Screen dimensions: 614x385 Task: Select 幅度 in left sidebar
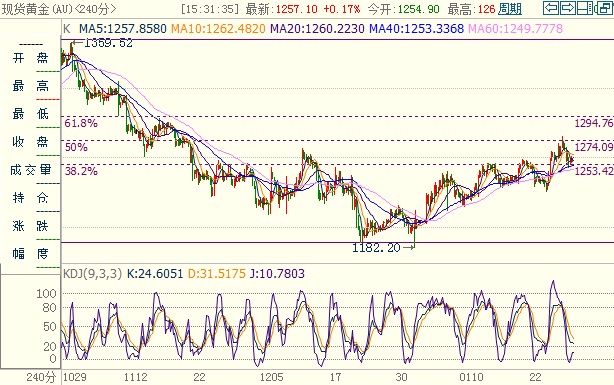tap(30, 253)
